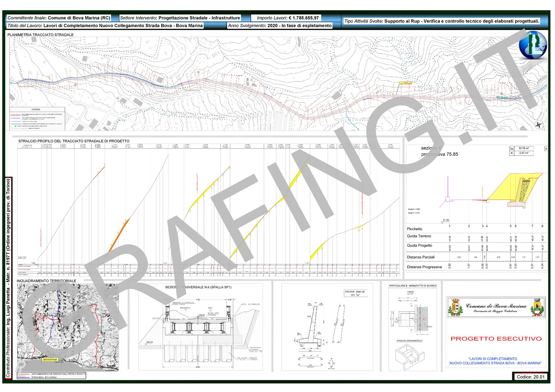
Task: Click the Committente finale header field
Action: click(59, 18)
